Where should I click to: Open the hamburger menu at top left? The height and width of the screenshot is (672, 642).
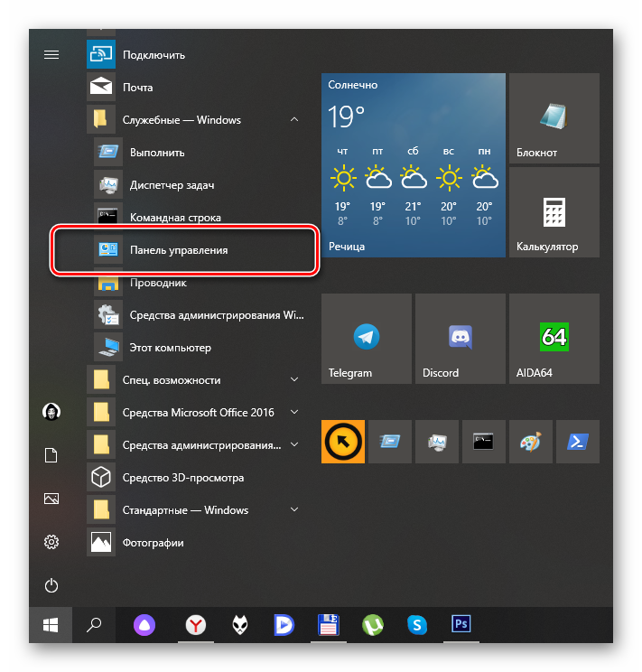pos(51,54)
